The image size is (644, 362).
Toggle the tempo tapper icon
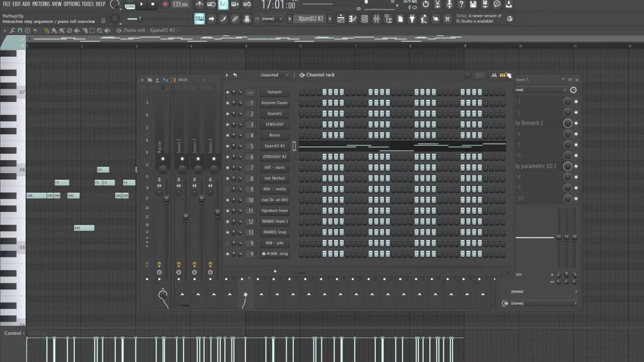point(424,19)
